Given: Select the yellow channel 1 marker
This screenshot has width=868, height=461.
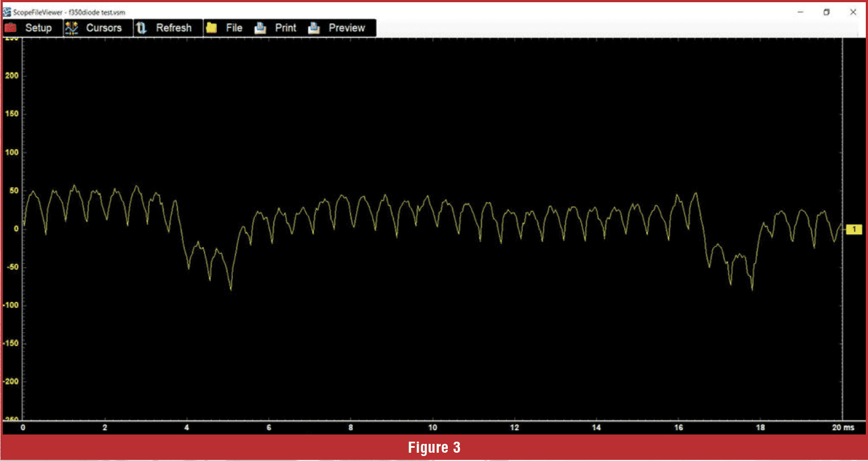Looking at the screenshot, I should tap(854, 229).
